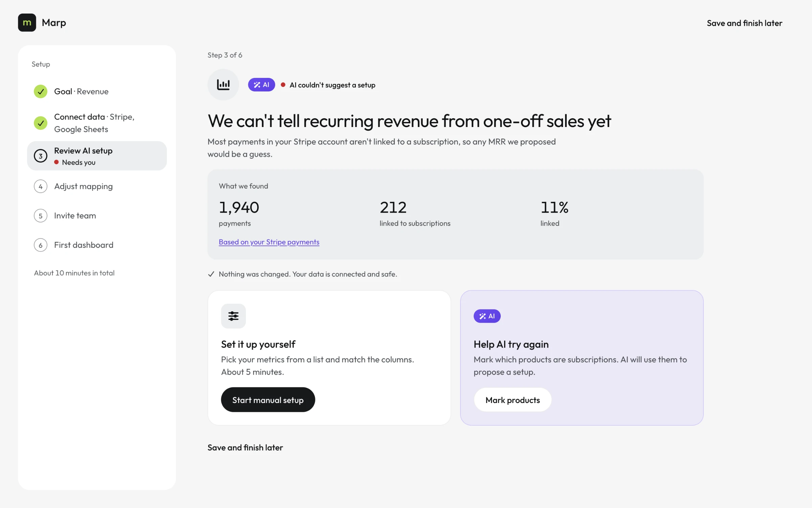Click the Marp brand name

[x=54, y=23]
